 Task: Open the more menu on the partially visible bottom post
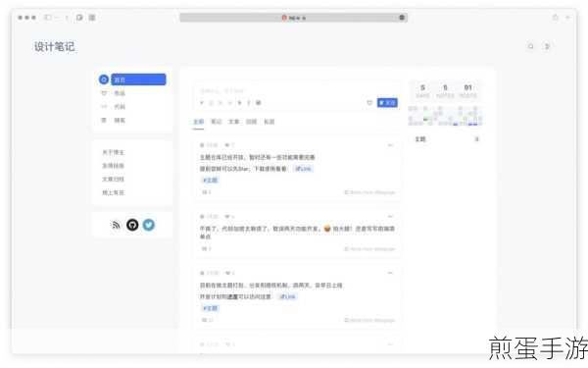pos(390,344)
